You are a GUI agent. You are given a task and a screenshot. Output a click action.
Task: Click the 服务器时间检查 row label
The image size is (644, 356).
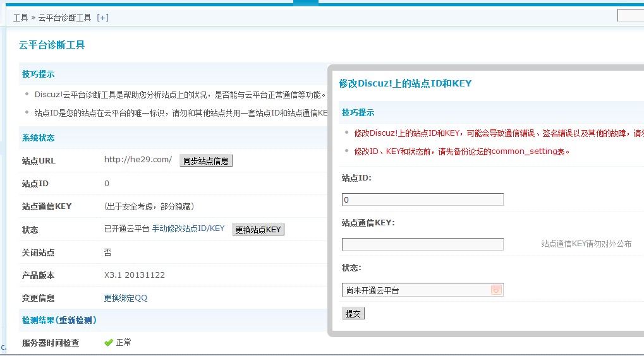[51, 343]
